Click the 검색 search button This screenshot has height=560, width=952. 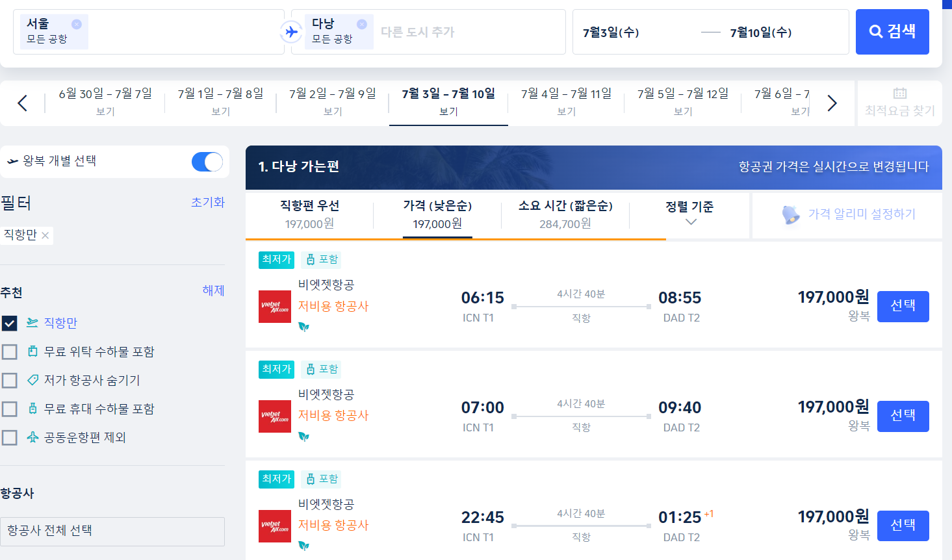point(892,31)
